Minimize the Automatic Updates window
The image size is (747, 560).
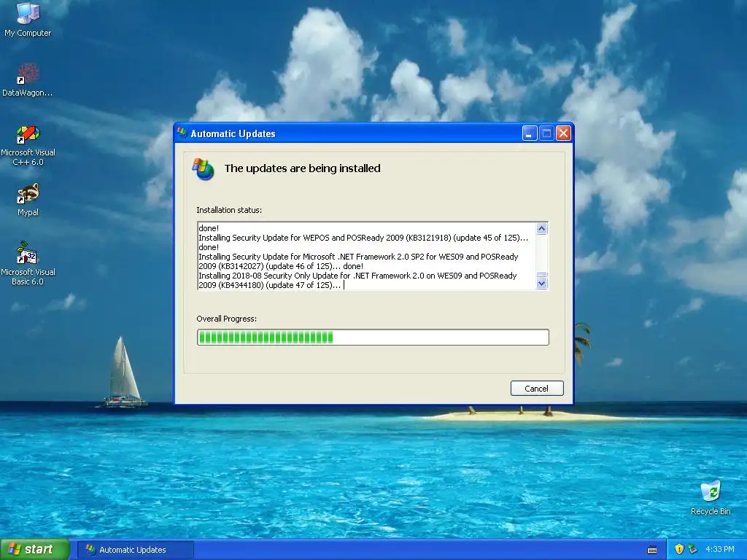click(530, 133)
